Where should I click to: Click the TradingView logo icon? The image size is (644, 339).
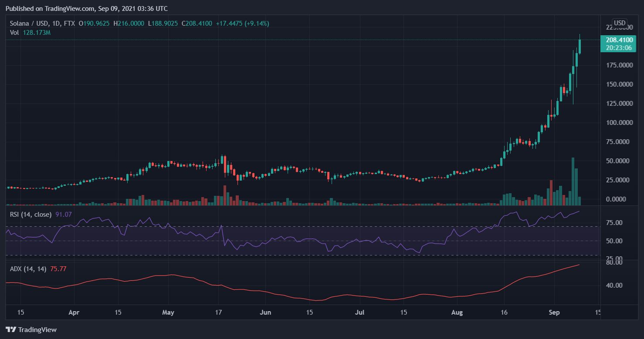click(x=10, y=330)
